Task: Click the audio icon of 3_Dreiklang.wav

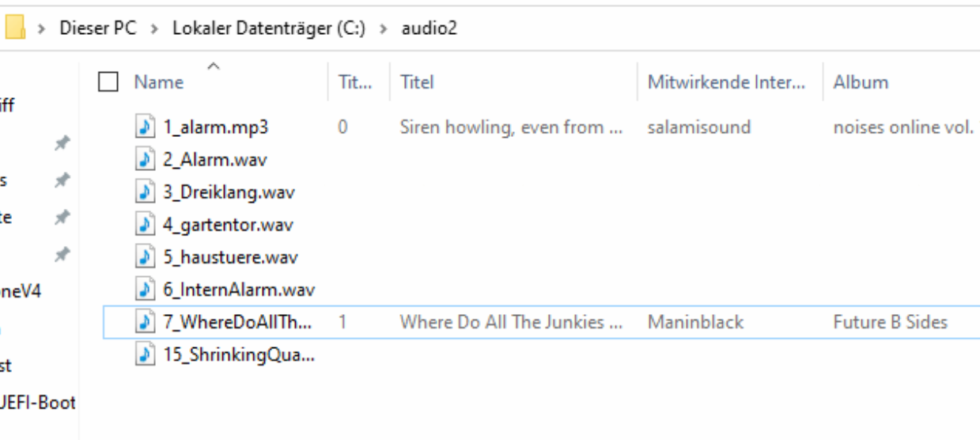Action: point(144,192)
